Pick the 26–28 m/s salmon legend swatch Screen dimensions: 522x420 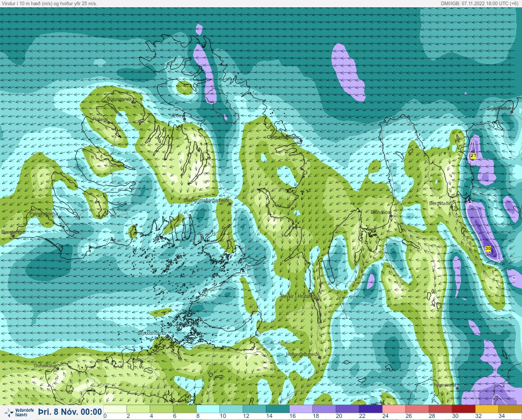tap(418, 409)
